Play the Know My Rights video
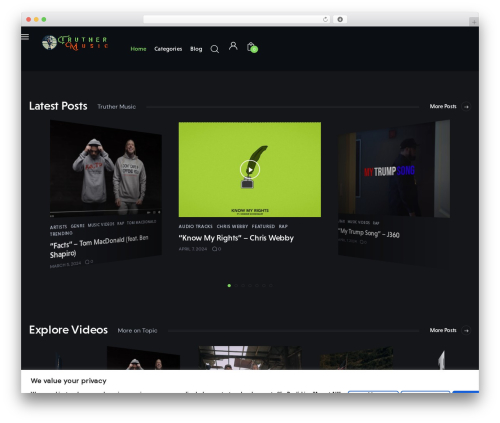The image size is (500, 423). (x=250, y=170)
